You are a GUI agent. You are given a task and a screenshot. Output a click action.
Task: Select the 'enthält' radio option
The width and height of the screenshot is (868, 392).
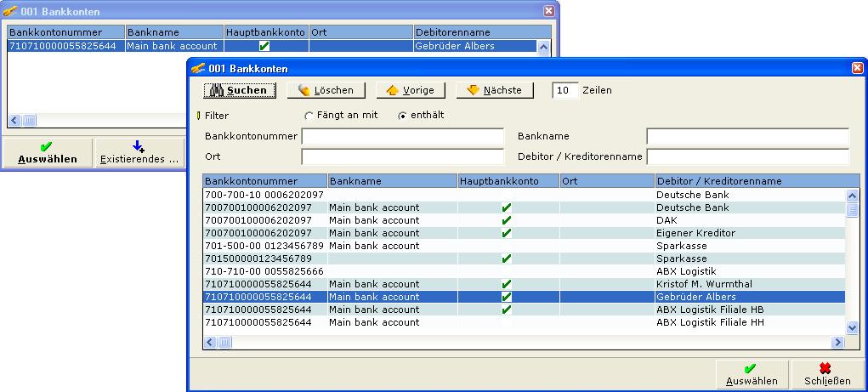[x=403, y=116]
